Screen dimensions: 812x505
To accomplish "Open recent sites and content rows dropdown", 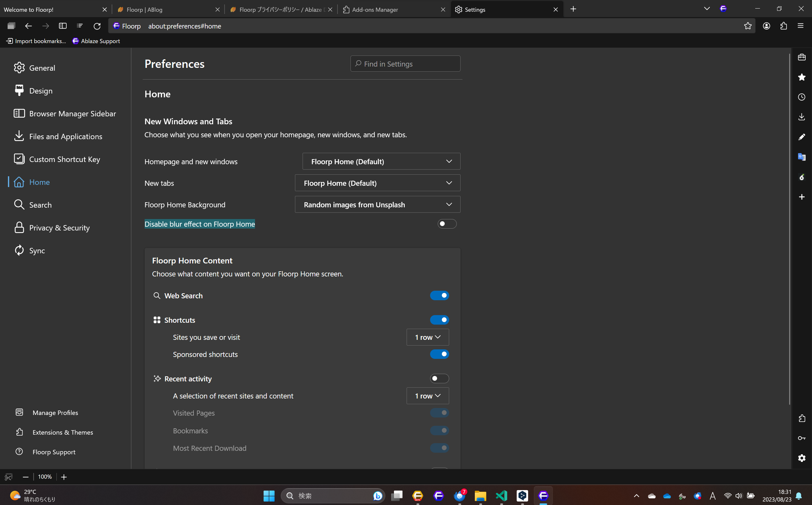I will click(428, 396).
